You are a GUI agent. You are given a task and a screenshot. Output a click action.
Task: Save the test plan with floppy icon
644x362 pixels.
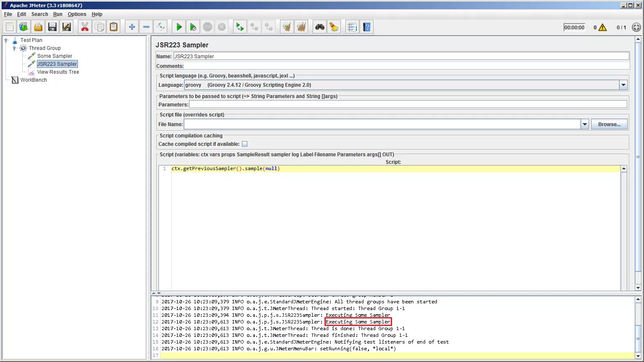52,27
